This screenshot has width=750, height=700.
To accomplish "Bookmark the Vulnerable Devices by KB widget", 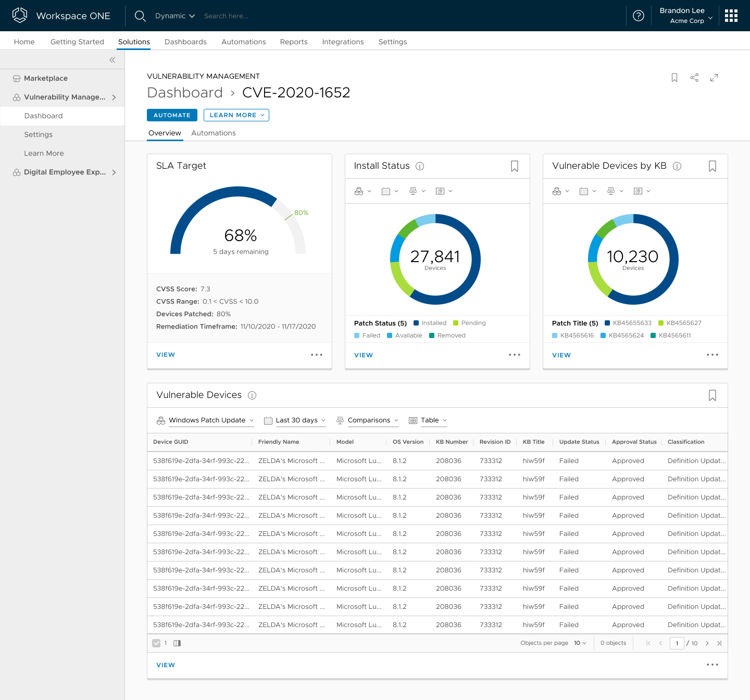I will point(712,166).
